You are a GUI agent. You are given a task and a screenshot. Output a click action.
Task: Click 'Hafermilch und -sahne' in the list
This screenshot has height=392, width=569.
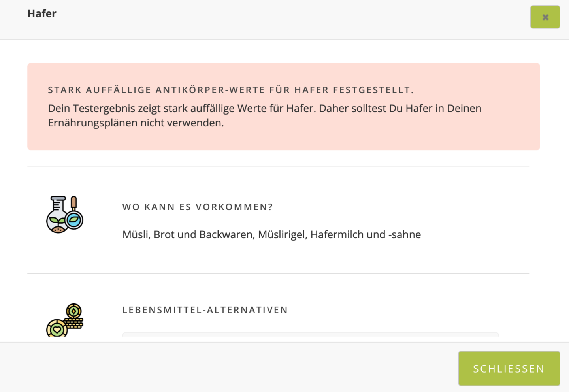tap(366, 235)
